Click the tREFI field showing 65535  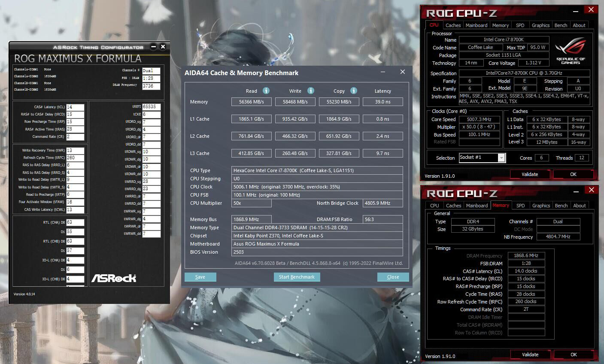coord(151,106)
